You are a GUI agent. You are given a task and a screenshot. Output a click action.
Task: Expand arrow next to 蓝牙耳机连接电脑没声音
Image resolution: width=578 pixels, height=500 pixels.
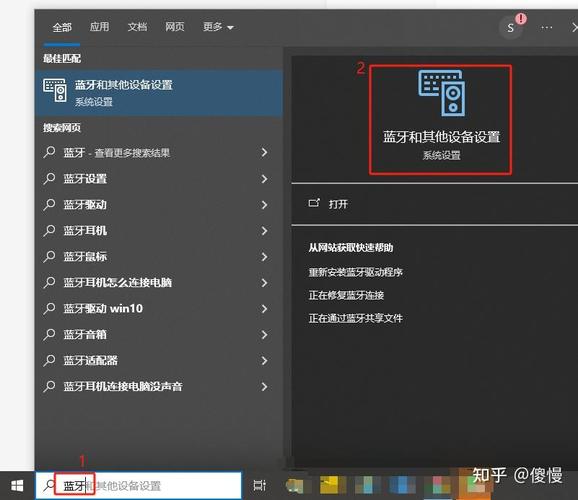pyautogui.click(x=264, y=387)
